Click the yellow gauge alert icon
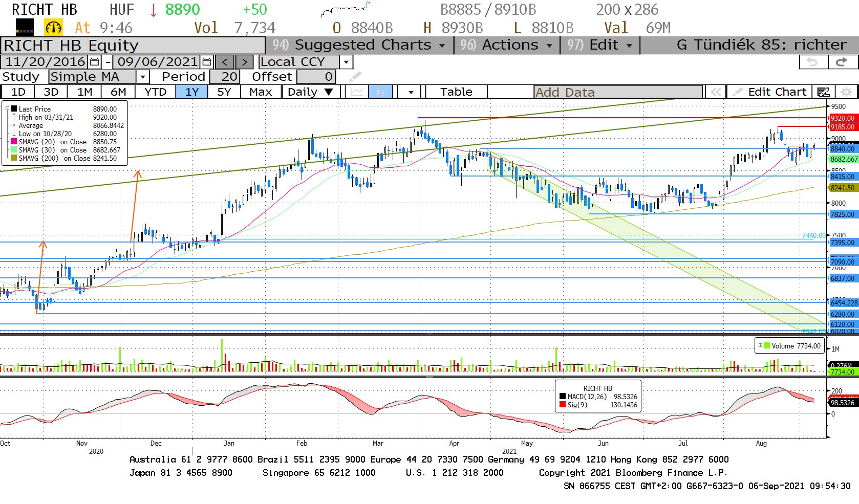The width and height of the screenshot is (859, 504). point(53,27)
